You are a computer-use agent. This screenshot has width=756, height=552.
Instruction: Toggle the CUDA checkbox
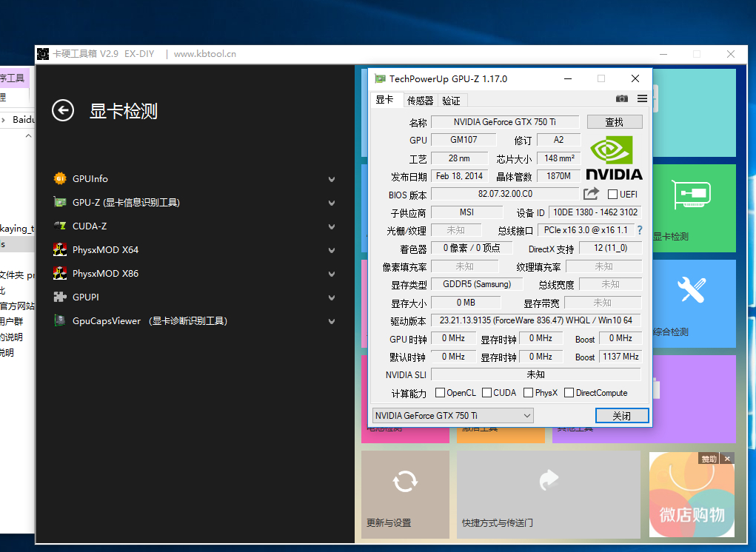pos(486,393)
